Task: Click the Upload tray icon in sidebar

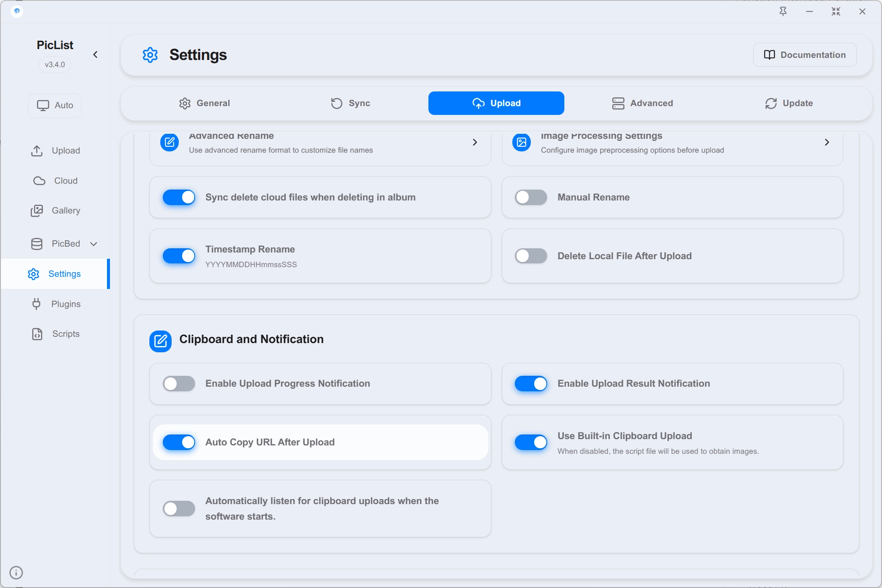Action: (37, 151)
